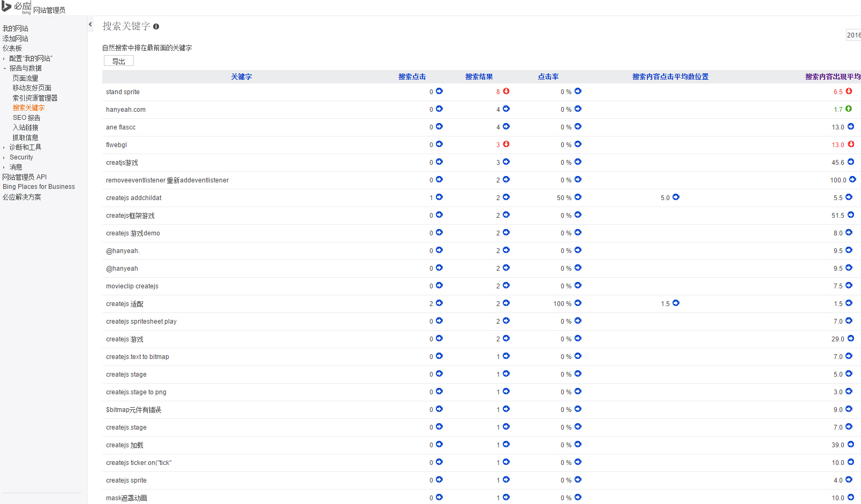
Task: Open 索引资源管理器 in sidebar
Action: click(35, 98)
